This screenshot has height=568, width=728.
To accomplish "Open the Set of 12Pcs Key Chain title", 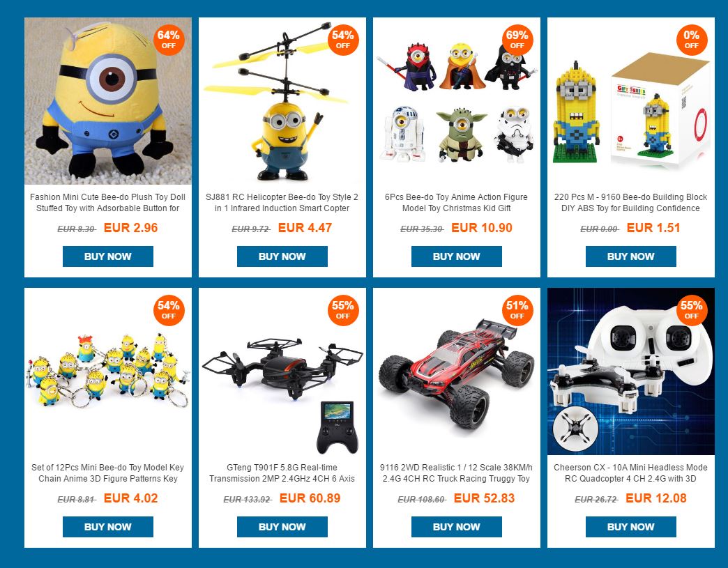I will pyautogui.click(x=107, y=473).
